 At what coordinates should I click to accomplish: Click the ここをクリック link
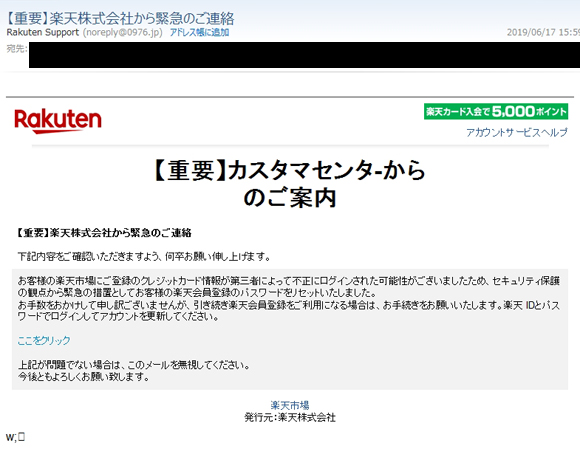tap(44, 340)
